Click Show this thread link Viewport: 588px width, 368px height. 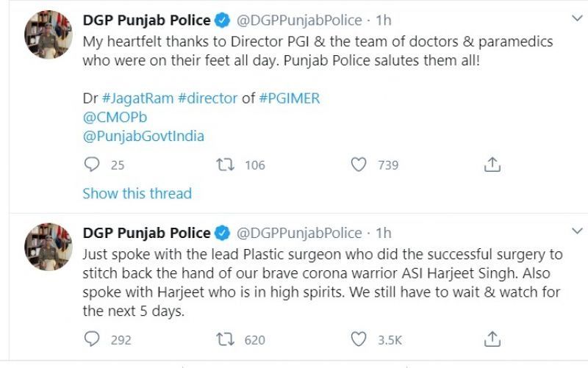point(137,194)
